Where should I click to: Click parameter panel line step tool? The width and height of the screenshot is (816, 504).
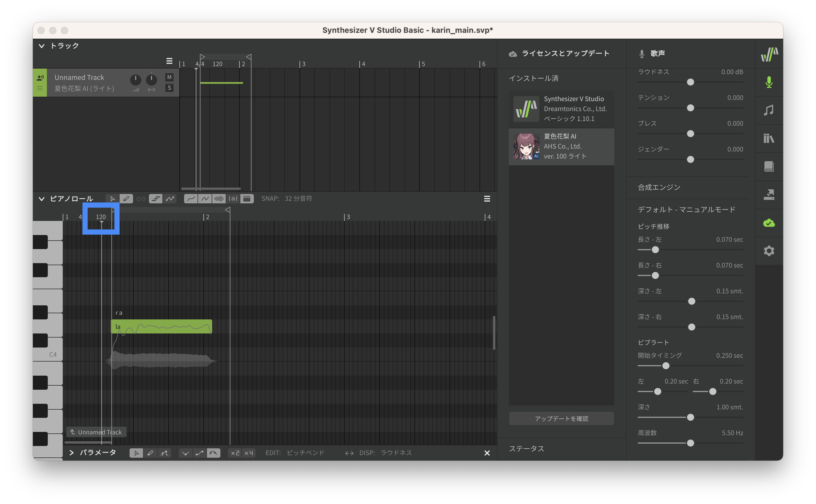click(164, 453)
